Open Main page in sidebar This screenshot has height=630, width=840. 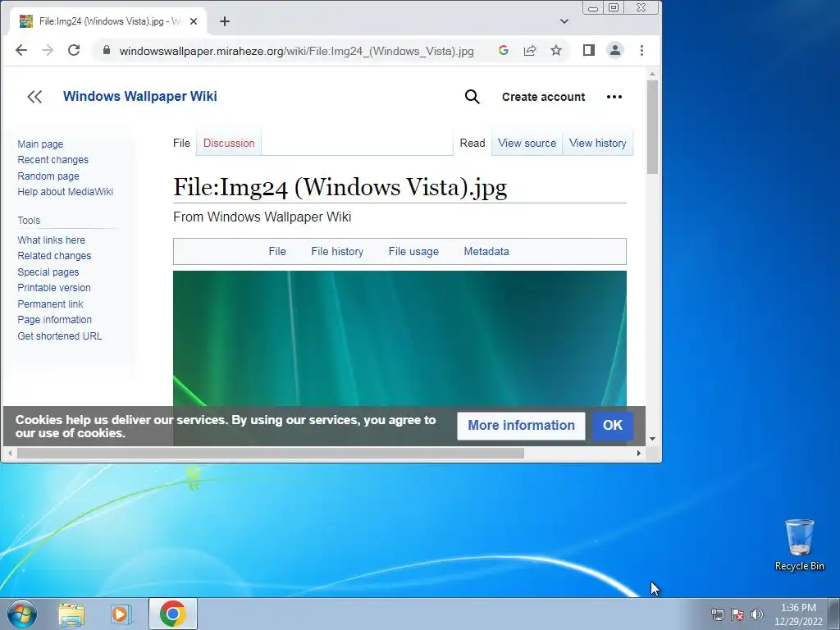click(x=40, y=144)
